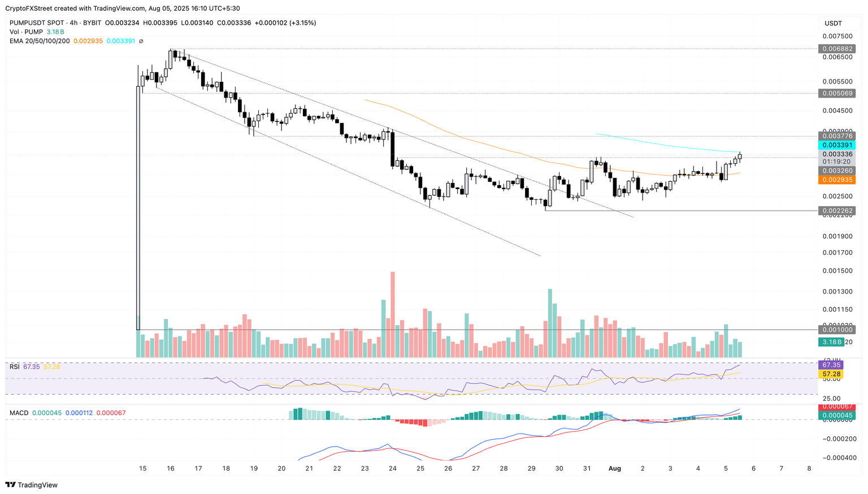Select the RSI indicator legend label
This screenshot has width=868, height=494.
[x=15, y=367]
